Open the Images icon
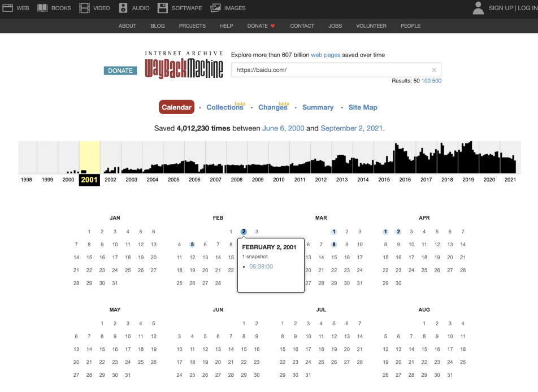538x392 pixels. click(215, 8)
